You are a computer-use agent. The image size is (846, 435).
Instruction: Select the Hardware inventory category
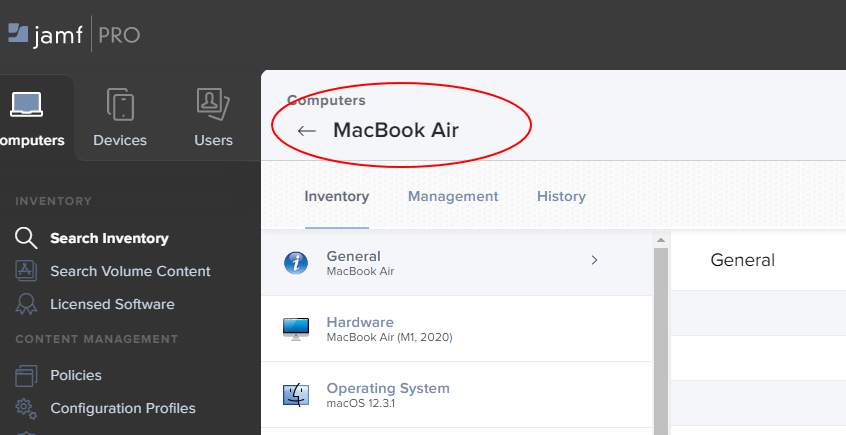click(x=456, y=329)
